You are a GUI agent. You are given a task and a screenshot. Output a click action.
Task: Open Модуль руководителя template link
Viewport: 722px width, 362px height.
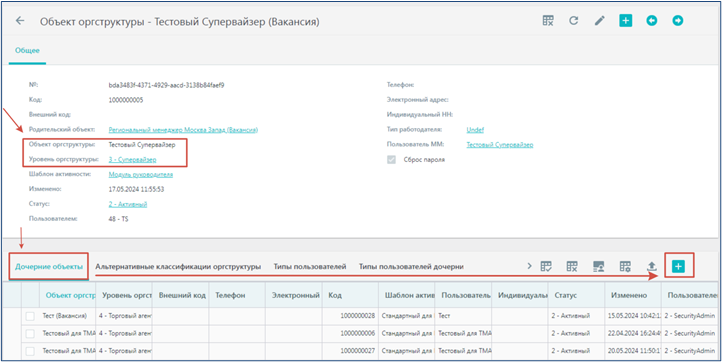point(141,175)
